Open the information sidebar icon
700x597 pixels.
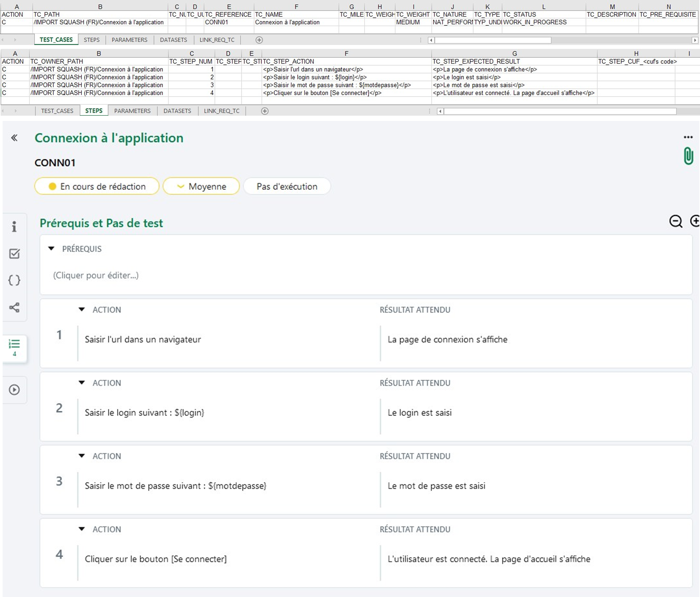(x=14, y=227)
